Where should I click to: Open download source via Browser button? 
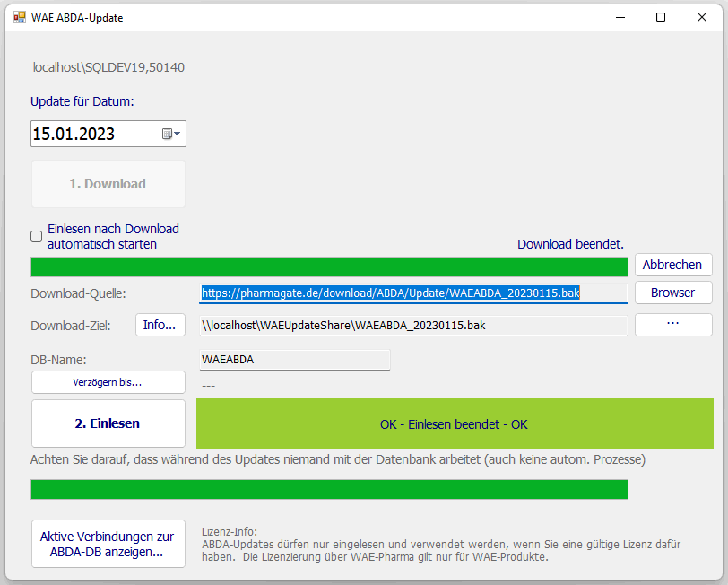673,292
